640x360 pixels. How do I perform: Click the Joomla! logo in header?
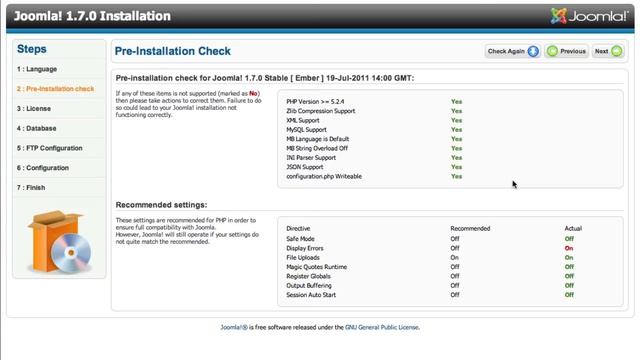point(589,16)
